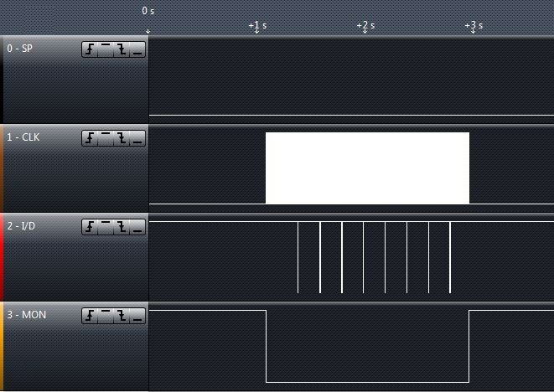Select the 3 - MON channel label
The width and height of the screenshot is (554, 392).
click(x=27, y=315)
